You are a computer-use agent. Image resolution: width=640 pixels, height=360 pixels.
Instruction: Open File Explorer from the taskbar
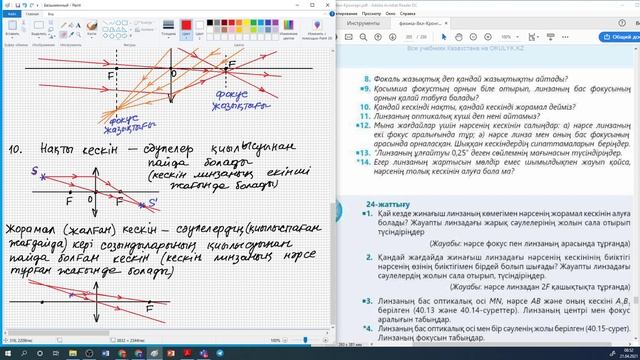[x=73, y=353]
